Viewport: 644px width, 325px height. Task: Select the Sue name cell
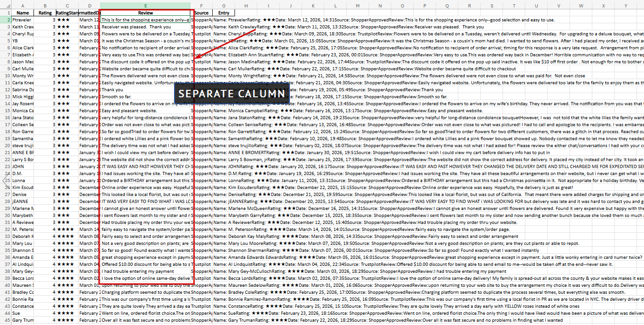[x=22, y=313]
